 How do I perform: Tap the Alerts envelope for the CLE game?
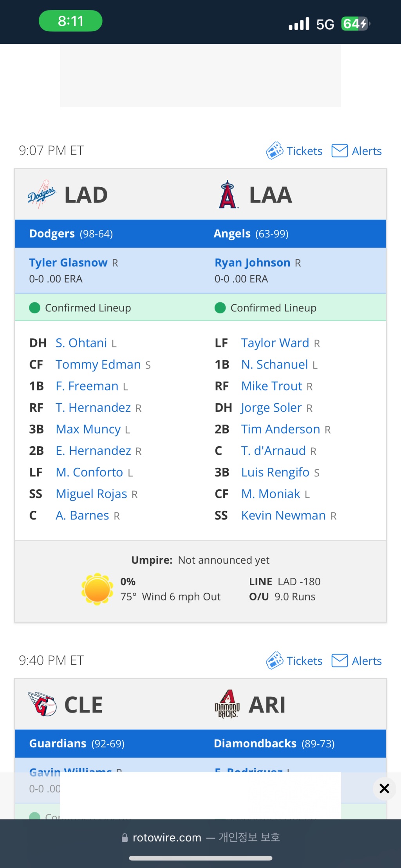[x=356, y=661]
